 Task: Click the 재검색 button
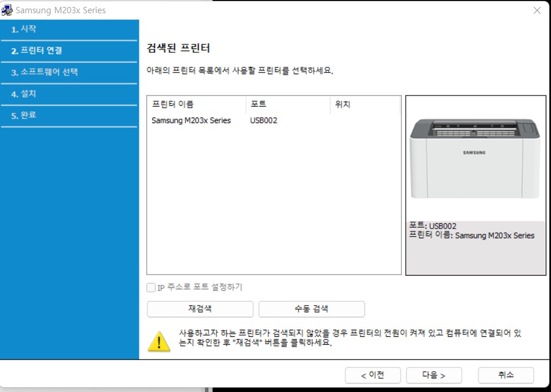[200, 309]
